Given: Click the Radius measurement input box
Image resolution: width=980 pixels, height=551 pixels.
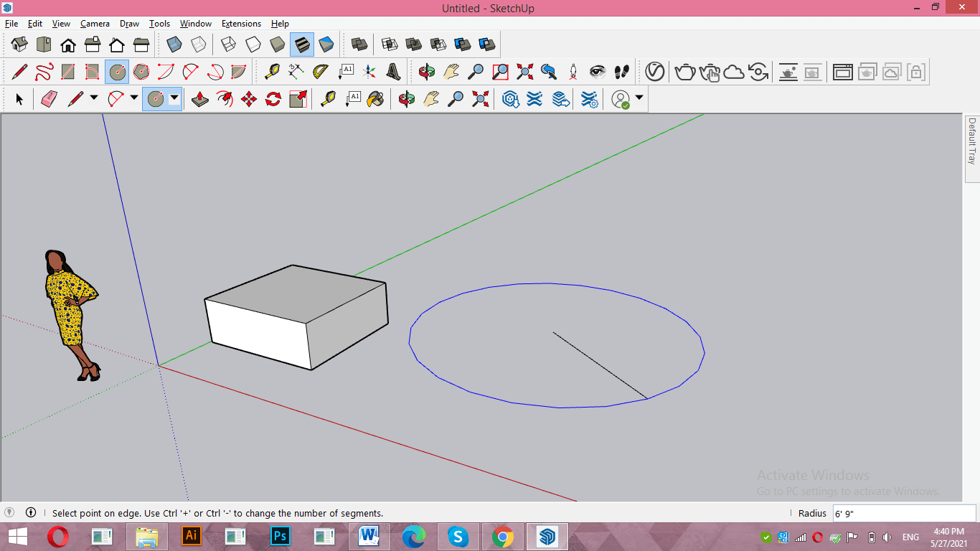Looking at the screenshot, I should [x=903, y=513].
